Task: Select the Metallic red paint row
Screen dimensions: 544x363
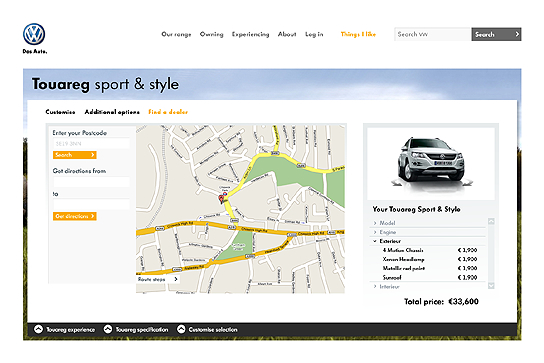Action: pyautogui.click(x=430, y=268)
